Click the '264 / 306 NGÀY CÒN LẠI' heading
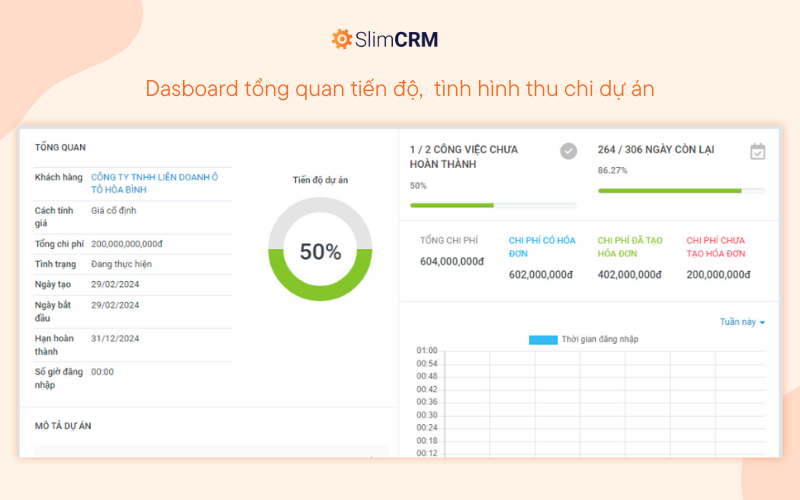 (x=656, y=149)
